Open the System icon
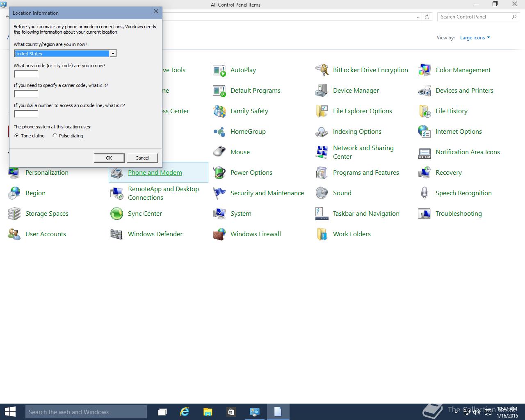 coord(219,214)
